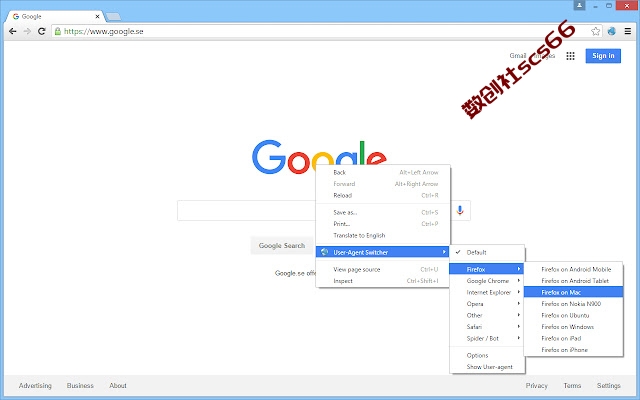Close the Google tab

coord(98,17)
